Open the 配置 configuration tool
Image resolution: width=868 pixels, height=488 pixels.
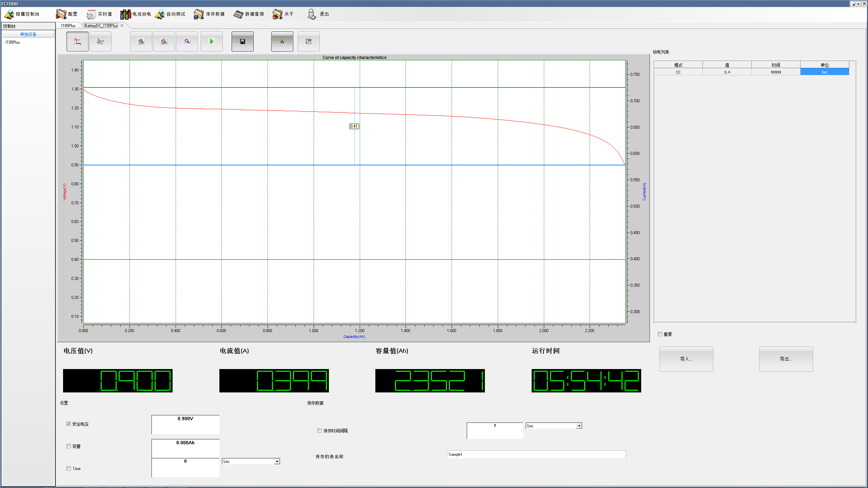click(67, 14)
